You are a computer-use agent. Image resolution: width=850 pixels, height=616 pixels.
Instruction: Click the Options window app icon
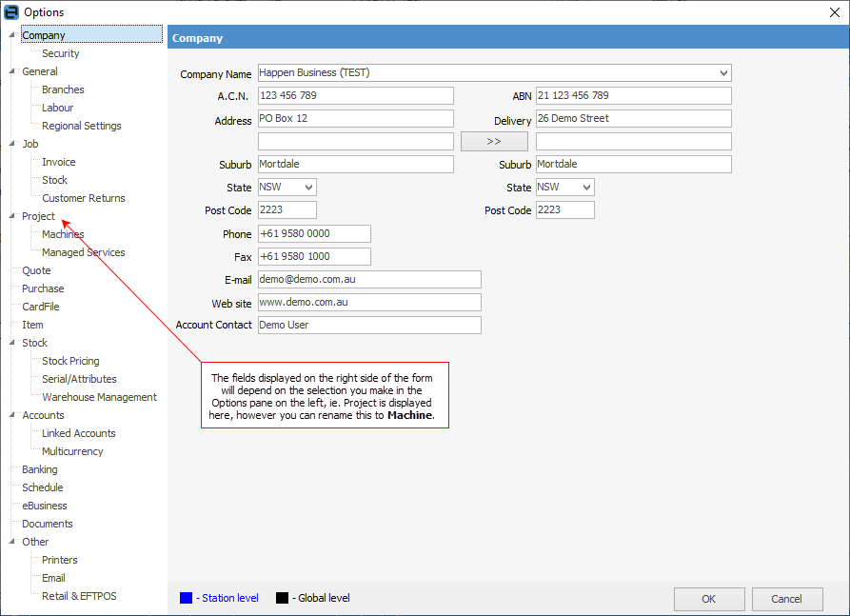(x=11, y=12)
